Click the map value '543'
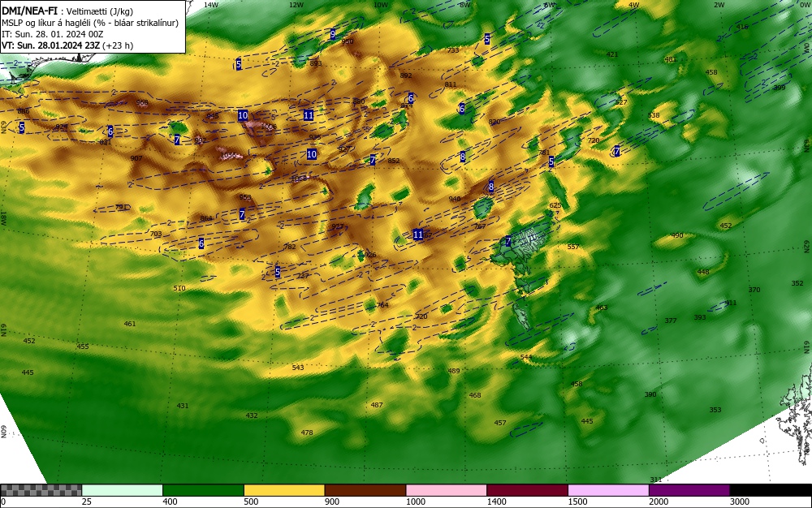812x508 pixels. tap(298, 368)
